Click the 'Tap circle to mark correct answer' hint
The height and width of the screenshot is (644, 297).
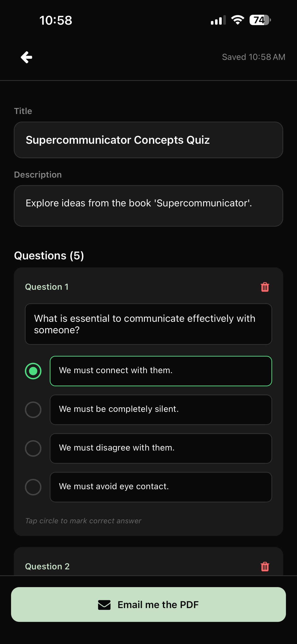[x=83, y=521]
